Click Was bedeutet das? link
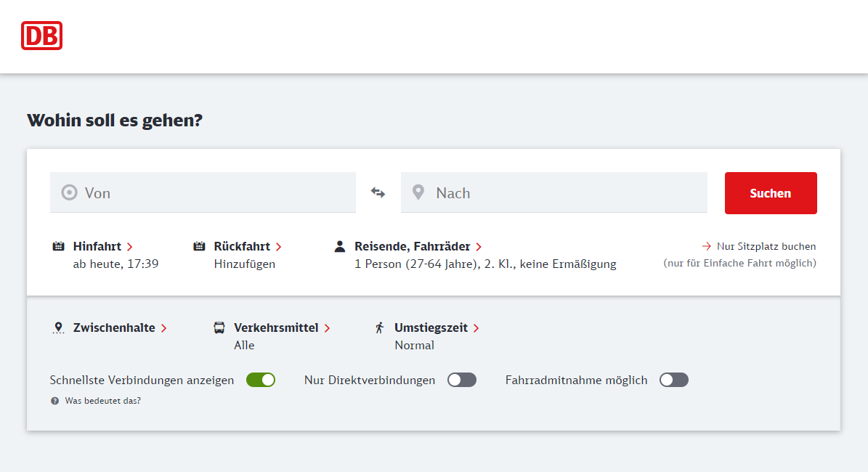Viewport: 868px width, 472px height. [103, 401]
